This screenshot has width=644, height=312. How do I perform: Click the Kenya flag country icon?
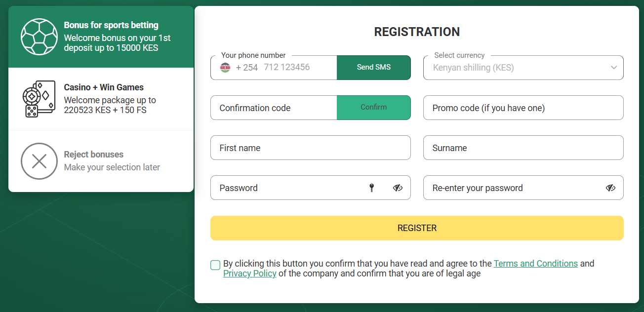pyautogui.click(x=225, y=68)
